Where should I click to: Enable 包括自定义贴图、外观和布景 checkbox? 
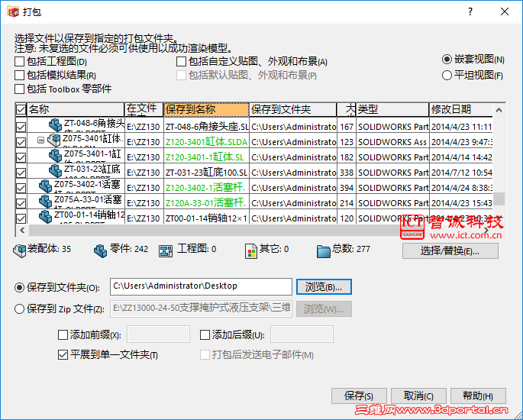tap(181, 61)
